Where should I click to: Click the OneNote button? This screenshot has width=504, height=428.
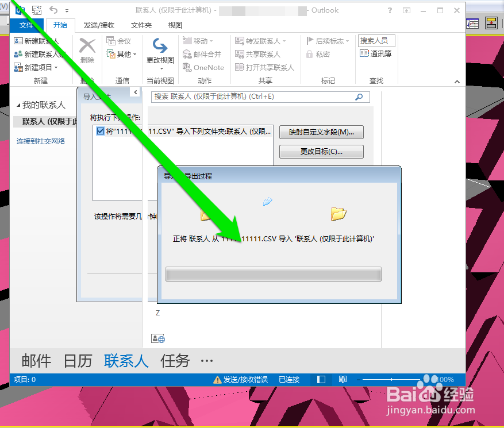point(203,67)
